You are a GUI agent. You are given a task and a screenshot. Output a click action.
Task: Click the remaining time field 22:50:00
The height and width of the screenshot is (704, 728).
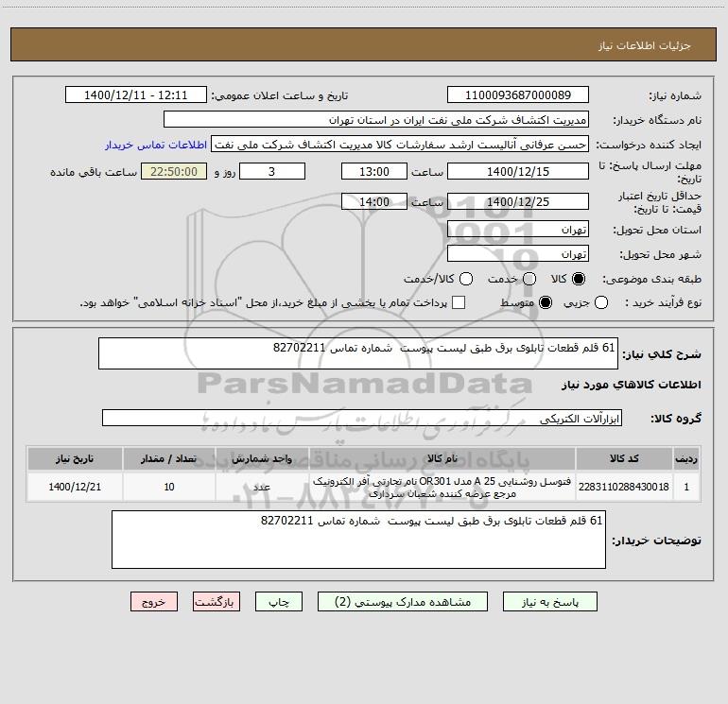pyautogui.click(x=174, y=172)
